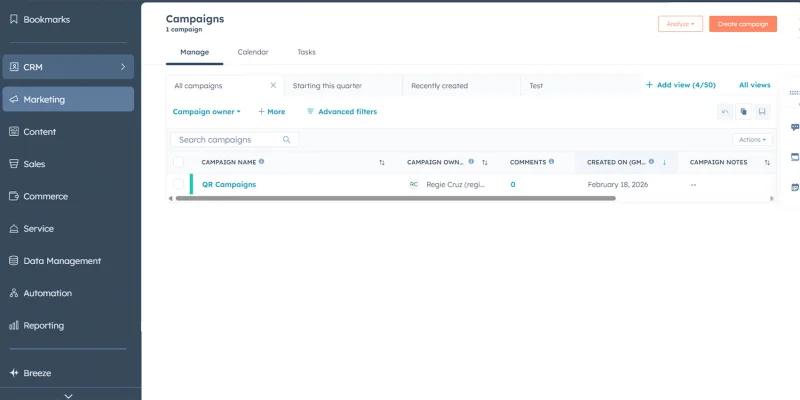Open Reporting in the left sidebar

point(43,325)
